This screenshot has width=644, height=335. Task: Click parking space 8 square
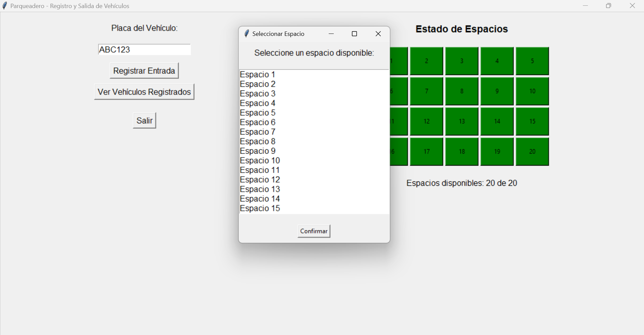point(462,91)
